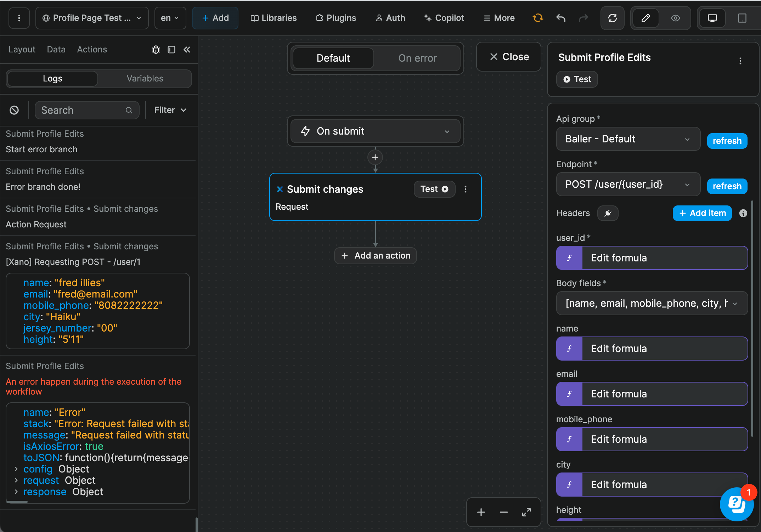Click the fit-to-screen expand icon on canvas

(x=526, y=512)
